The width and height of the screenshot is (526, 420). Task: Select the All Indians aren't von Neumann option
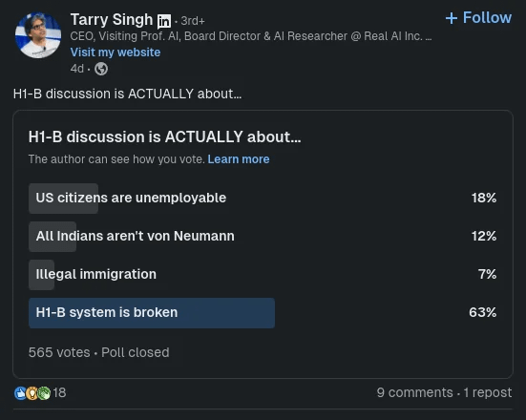[x=263, y=237]
